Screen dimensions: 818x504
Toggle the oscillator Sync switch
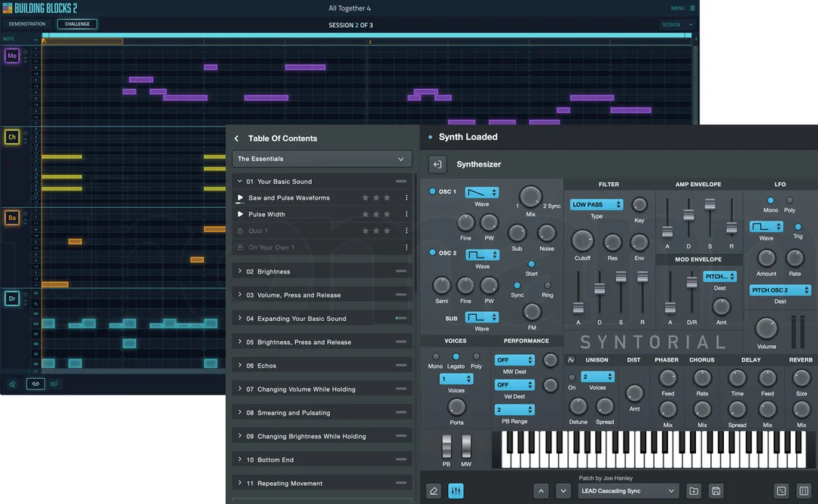click(517, 286)
